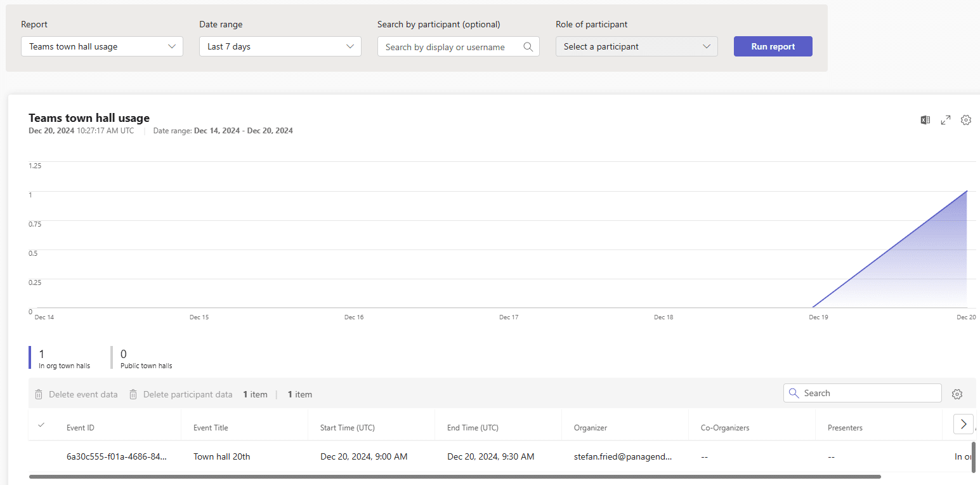Click Delete event data trash icon

pyautogui.click(x=39, y=394)
